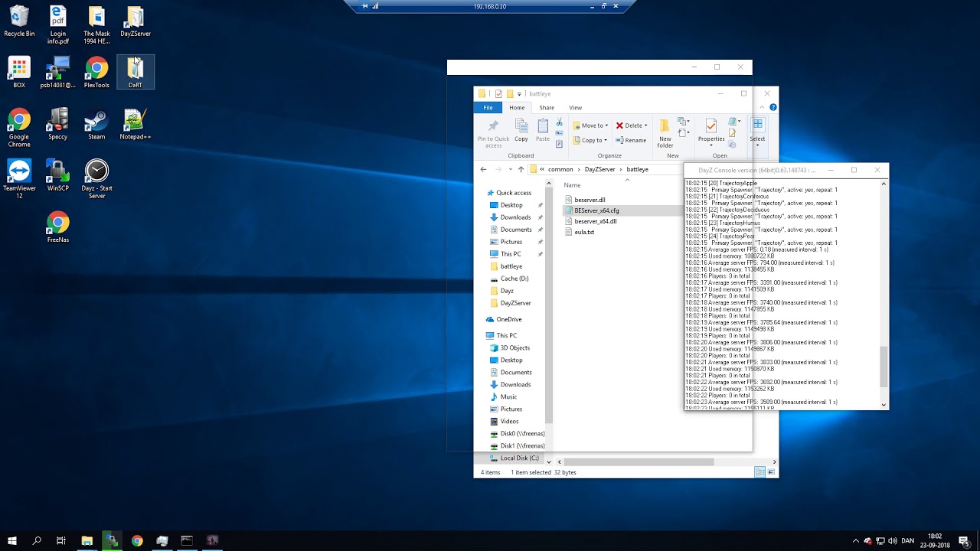Create a New folder from the ribbon
This screenshot has width=980, height=551.
(665, 132)
